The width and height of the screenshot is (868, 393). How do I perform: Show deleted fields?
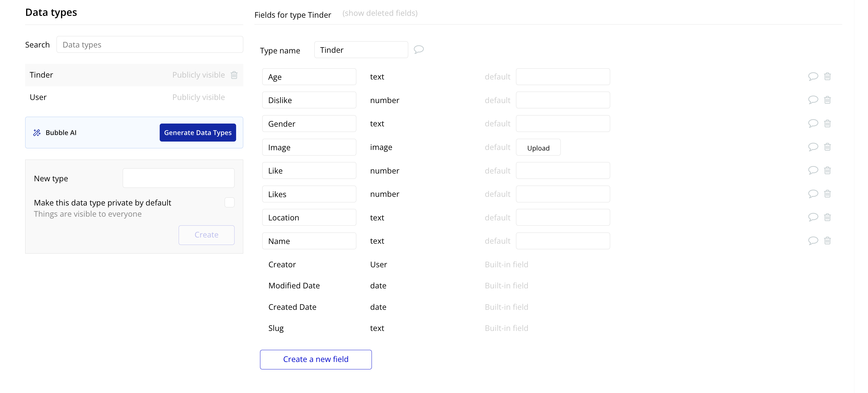coord(380,13)
